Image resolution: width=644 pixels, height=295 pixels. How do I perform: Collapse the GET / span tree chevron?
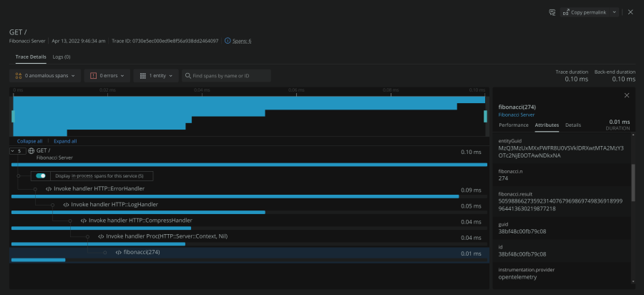pos(13,151)
